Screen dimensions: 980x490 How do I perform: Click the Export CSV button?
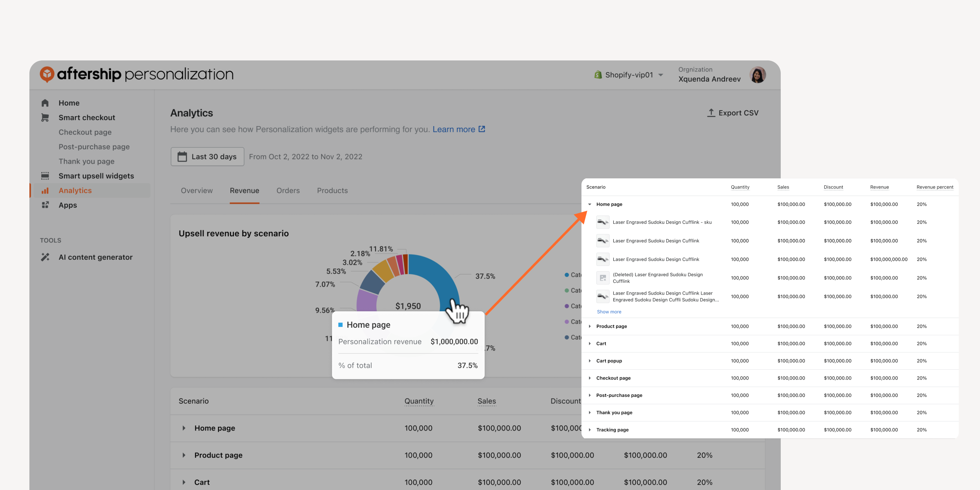point(732,113)
